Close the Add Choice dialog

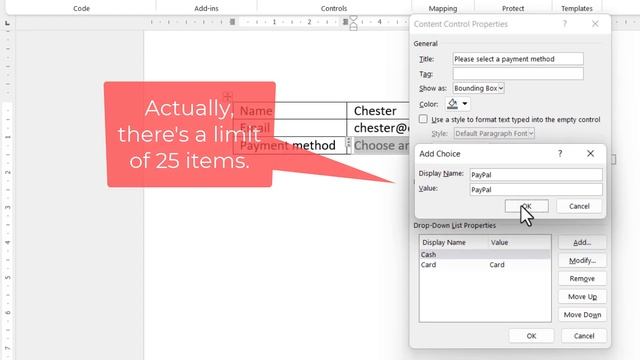pos(590,153)
